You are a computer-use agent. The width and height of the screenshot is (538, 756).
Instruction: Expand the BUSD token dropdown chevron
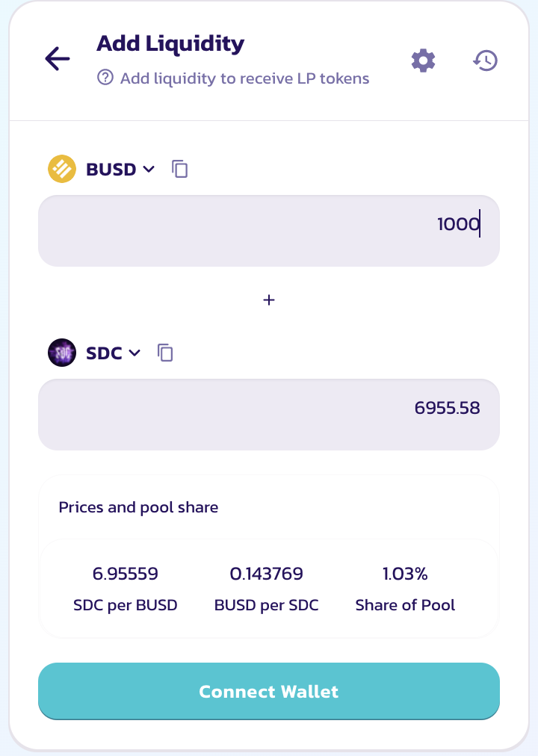pos(149,169)
